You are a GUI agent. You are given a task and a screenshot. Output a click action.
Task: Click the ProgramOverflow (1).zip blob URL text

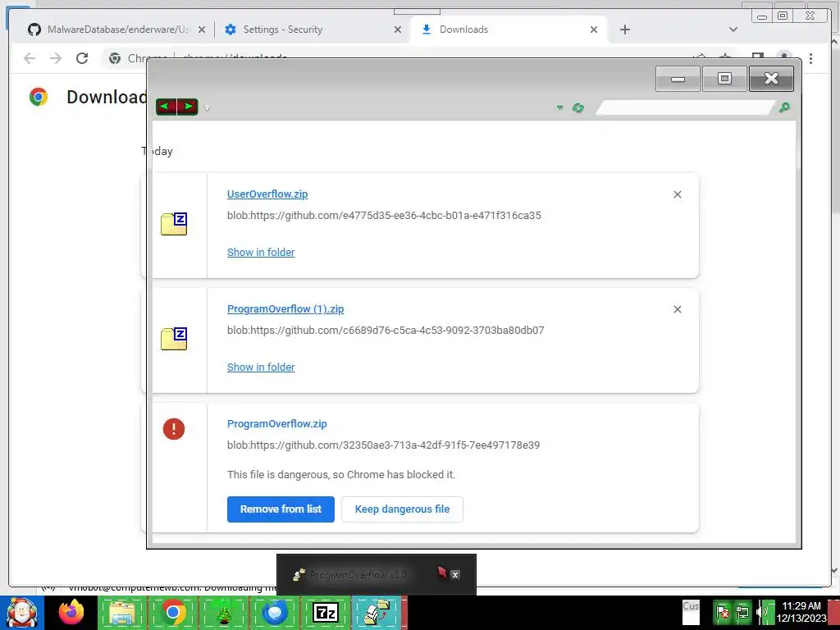pos(386,330)
